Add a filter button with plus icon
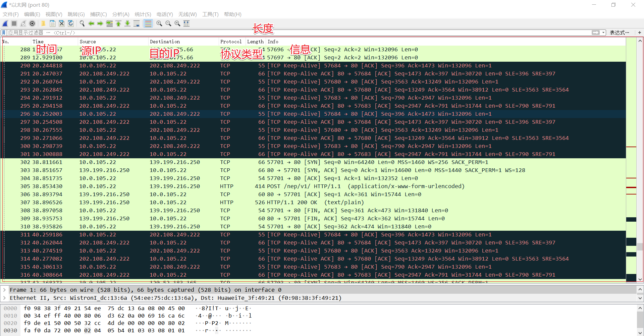Image resolution: width=644 pixels, height=336 pixels. (640, 33)
